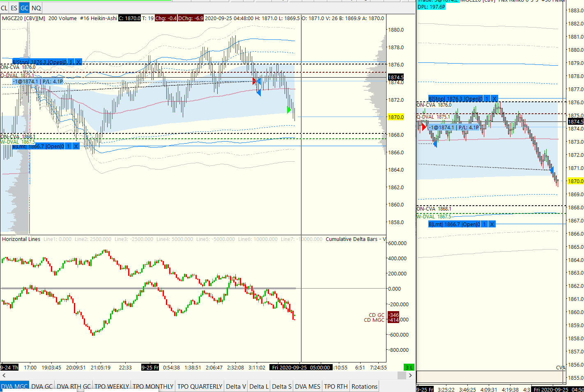This screenshot has width=584, height=392.
Task: Switch to the NQ chartbook tab
Action: 36,8
